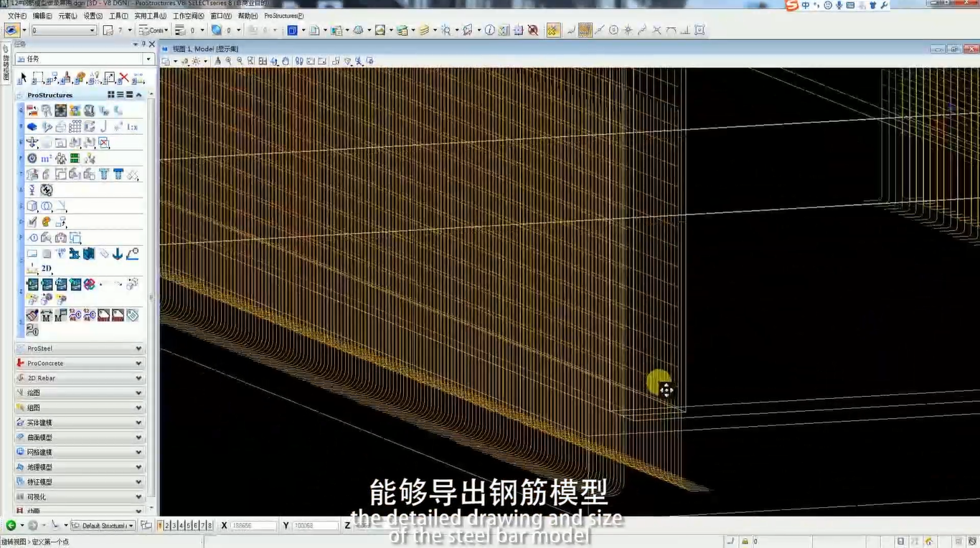Expand the 网格建模 mesh modeling group

79,453
